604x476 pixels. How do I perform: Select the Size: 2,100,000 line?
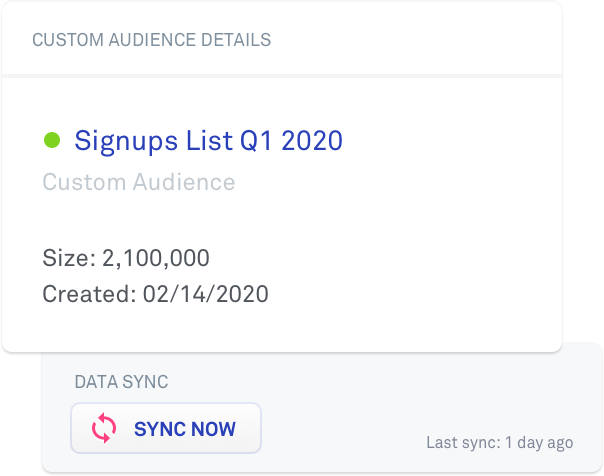pos(126,258)
